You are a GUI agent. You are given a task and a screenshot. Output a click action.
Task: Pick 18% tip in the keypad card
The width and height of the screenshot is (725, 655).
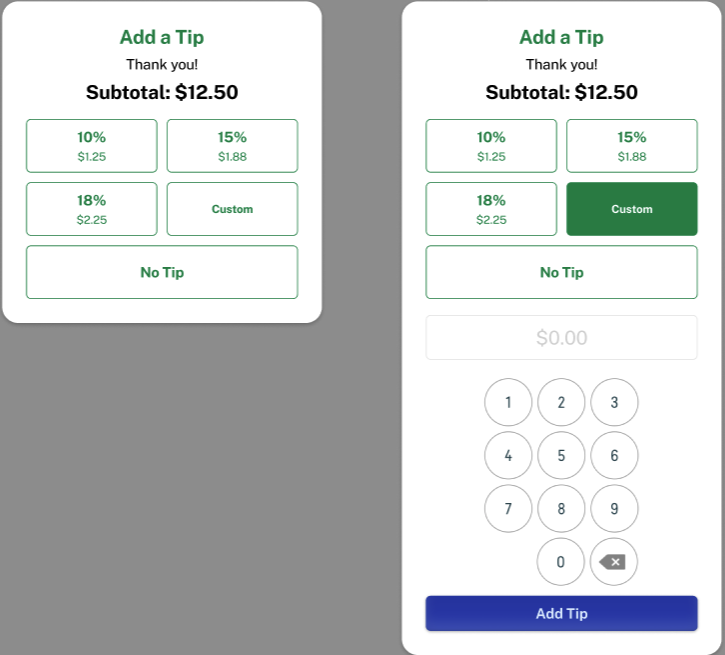click(491, 209)
